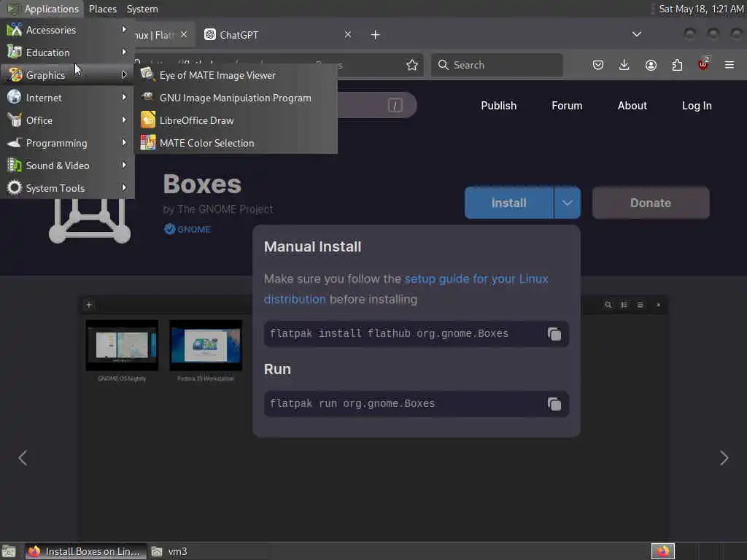The width and height of the screenshot is (747, 560).
Task: Copy the flatpak run command
Action: [x=554, y=404]
